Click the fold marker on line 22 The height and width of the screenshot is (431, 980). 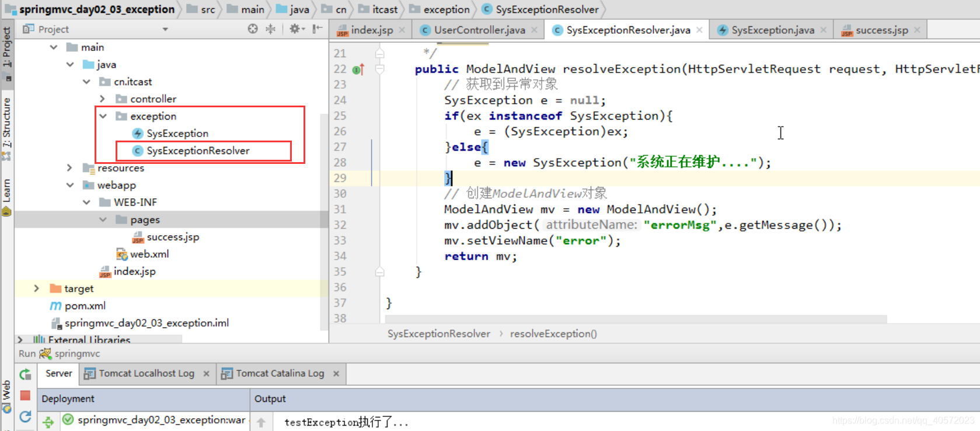click(x=380, y=69)
